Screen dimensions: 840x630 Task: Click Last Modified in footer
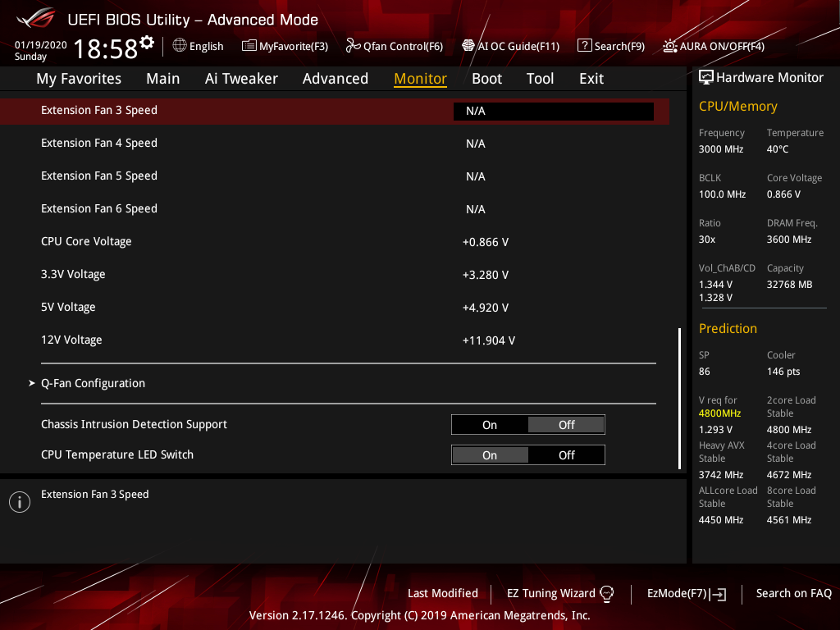pyautogui.click(x=442, y=594)
